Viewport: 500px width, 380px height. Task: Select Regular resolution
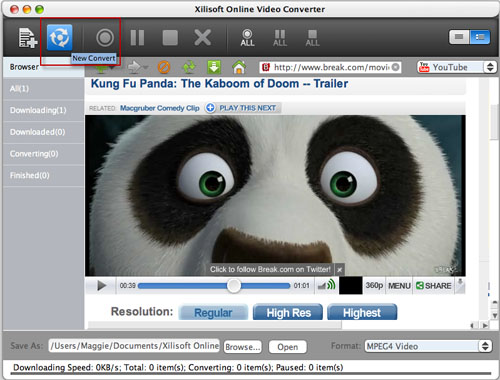213,312
